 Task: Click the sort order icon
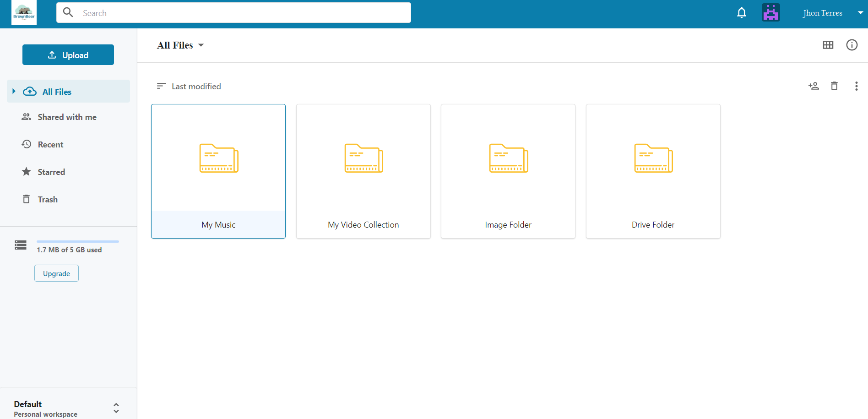(x=161, y=86)
